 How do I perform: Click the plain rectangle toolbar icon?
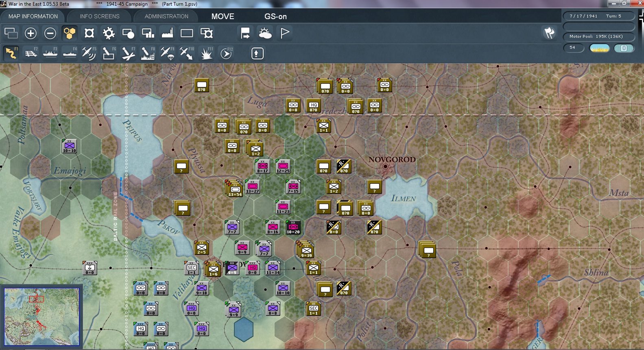pos(187,33)
